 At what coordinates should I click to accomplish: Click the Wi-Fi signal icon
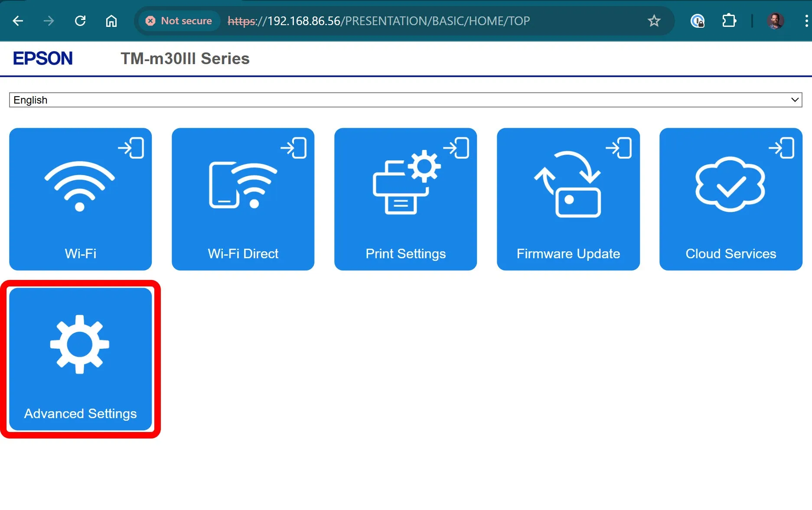[x=80, y=186]
